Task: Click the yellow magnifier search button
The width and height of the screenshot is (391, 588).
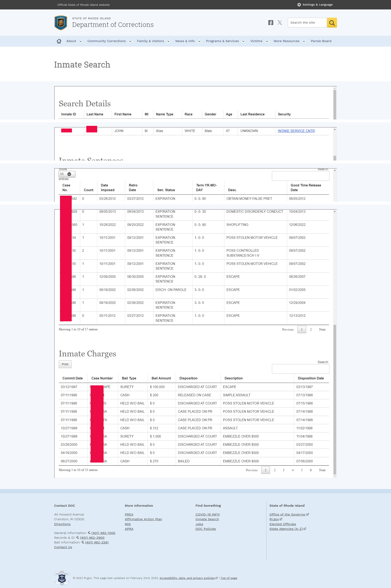Action: [332, 23]
